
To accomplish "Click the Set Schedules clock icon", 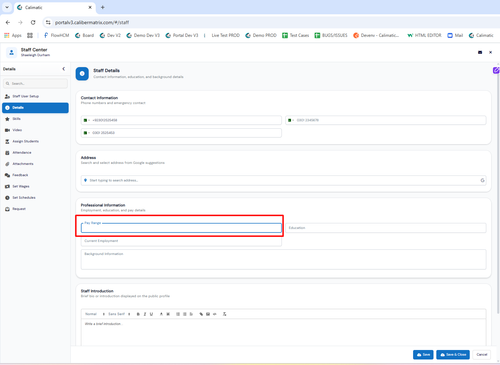I will tap(7, 198).
